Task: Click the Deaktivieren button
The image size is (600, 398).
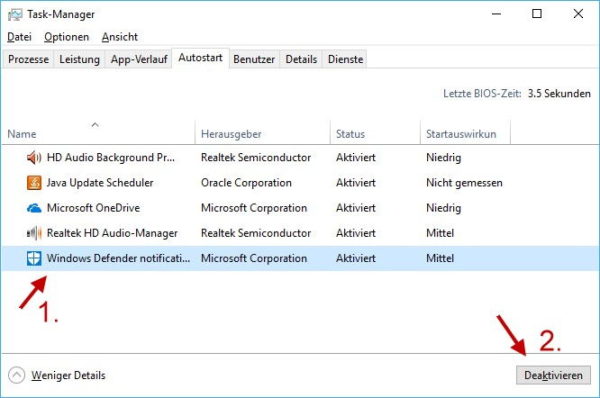Action: click(553, 375)
